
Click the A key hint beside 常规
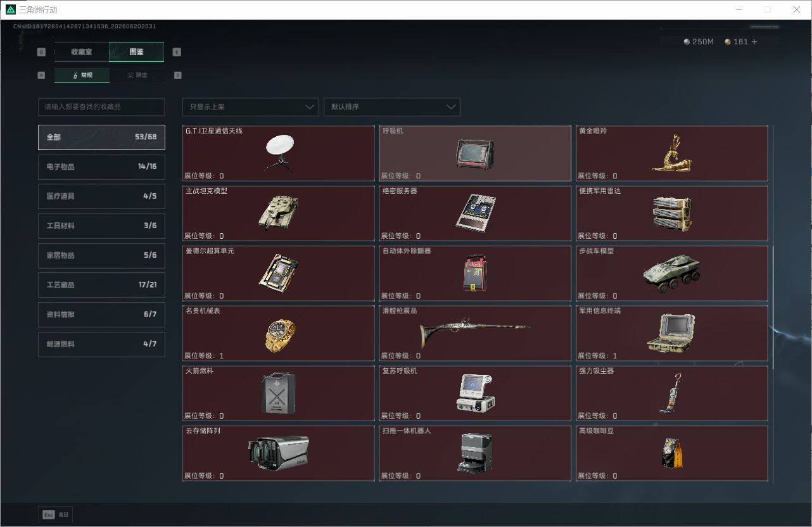pyautogui.click(x=41, y=75)
